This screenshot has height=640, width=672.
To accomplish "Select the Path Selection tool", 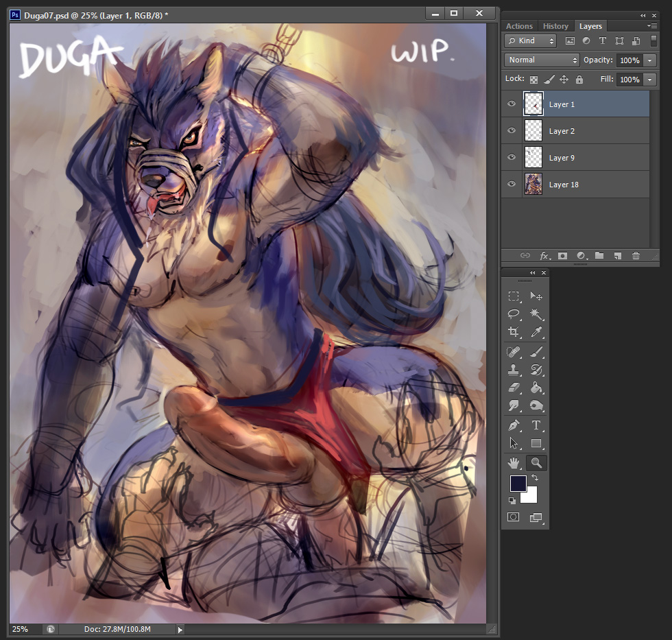I will (514, 443).
